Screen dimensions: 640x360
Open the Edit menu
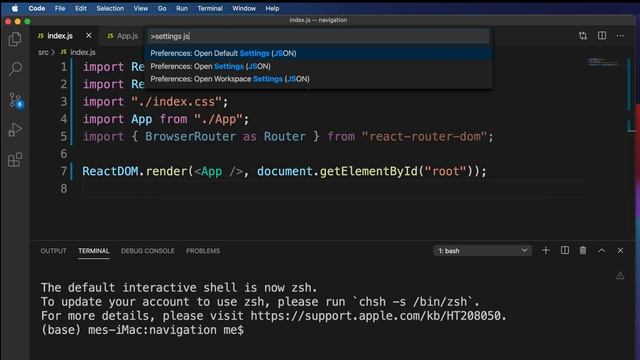pyautogui.click(x=80, y=8)
